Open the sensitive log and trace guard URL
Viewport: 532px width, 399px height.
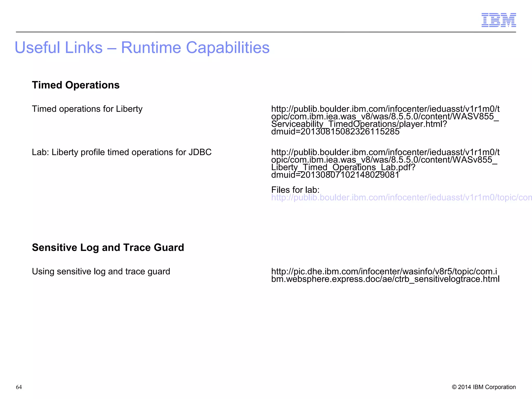[385, 275]
